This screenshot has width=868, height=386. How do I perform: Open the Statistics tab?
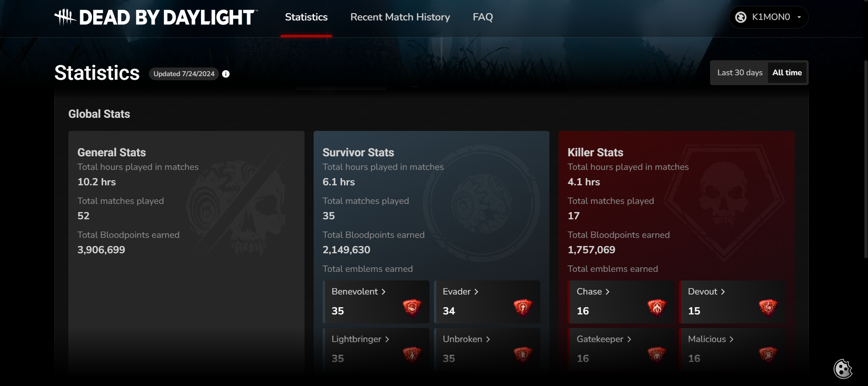(306, 17)
